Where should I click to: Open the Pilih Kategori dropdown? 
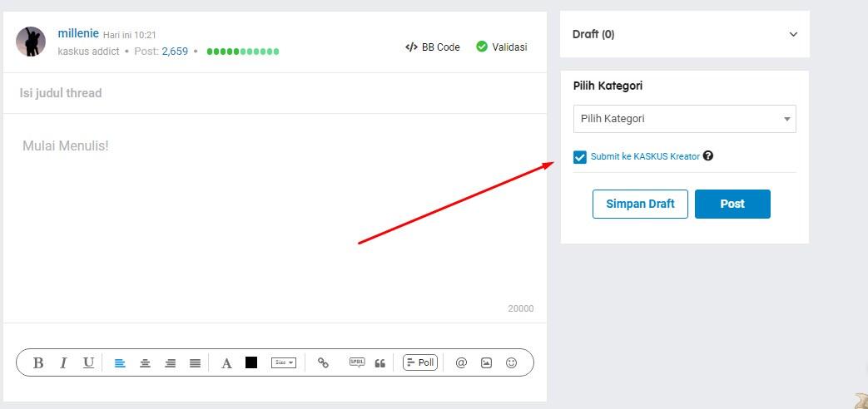pos(685,119)
